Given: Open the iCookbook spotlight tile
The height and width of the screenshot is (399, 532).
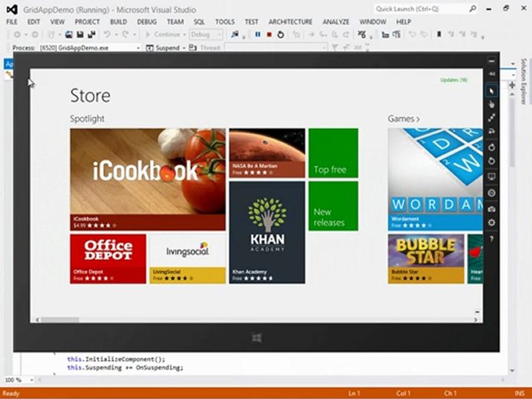Looking at the screenshot, I should pyautogui.click(x=147, y=180).
